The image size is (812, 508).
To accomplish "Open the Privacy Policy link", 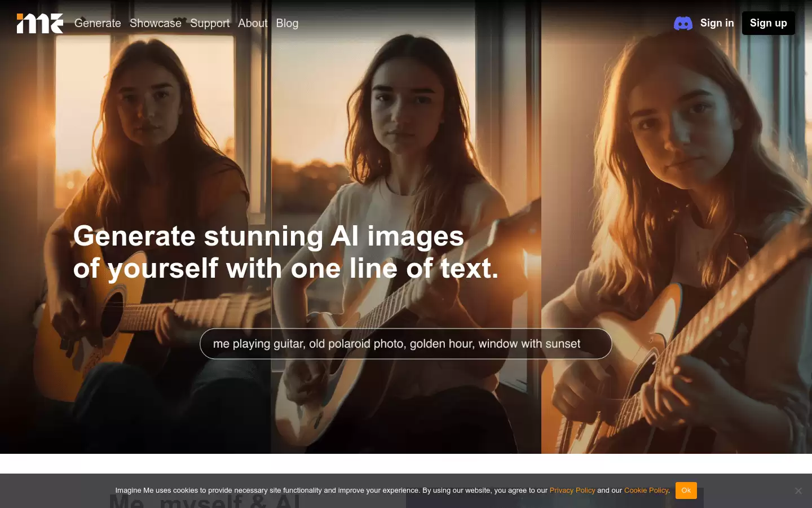I will (572, 491).
